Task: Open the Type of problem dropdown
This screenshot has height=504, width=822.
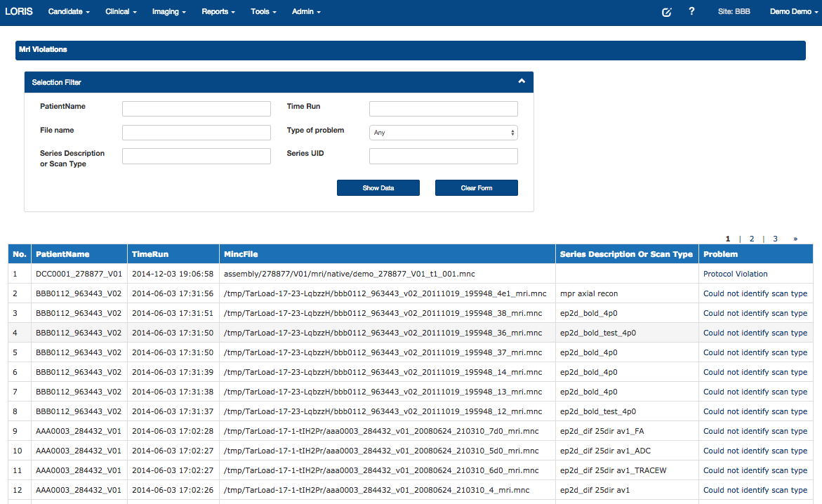Action: point(443,133)
